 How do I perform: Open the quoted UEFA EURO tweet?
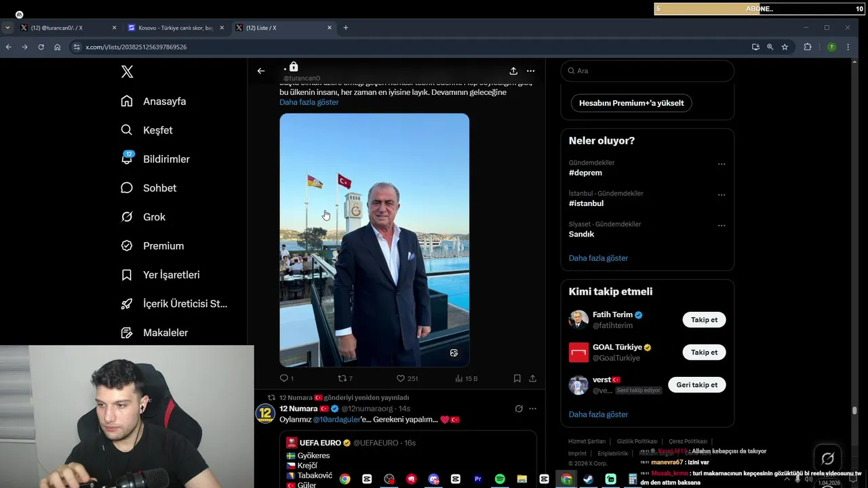pyautogui.click(x=408, y=460)
